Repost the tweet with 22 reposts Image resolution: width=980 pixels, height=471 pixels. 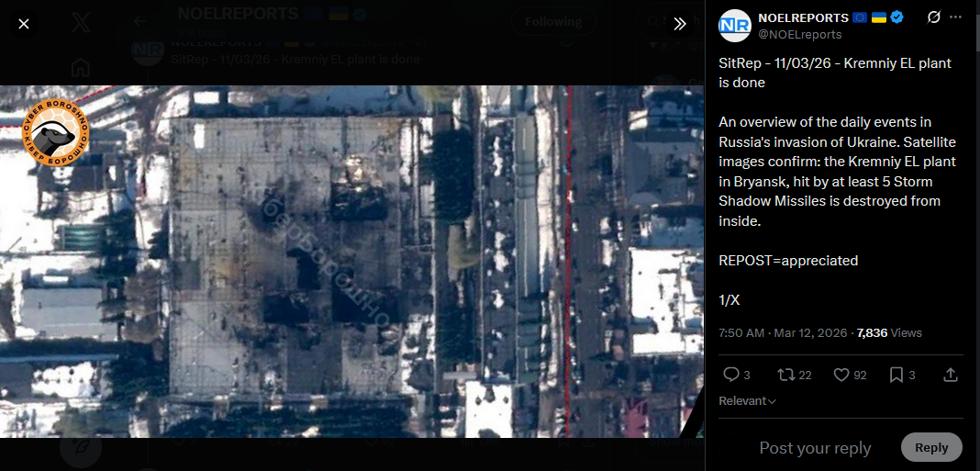click(x=794, y=375)
